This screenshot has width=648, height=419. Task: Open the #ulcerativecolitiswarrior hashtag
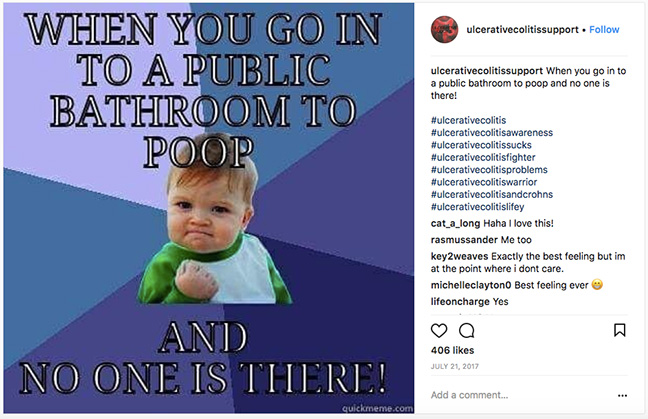[484, 182]
